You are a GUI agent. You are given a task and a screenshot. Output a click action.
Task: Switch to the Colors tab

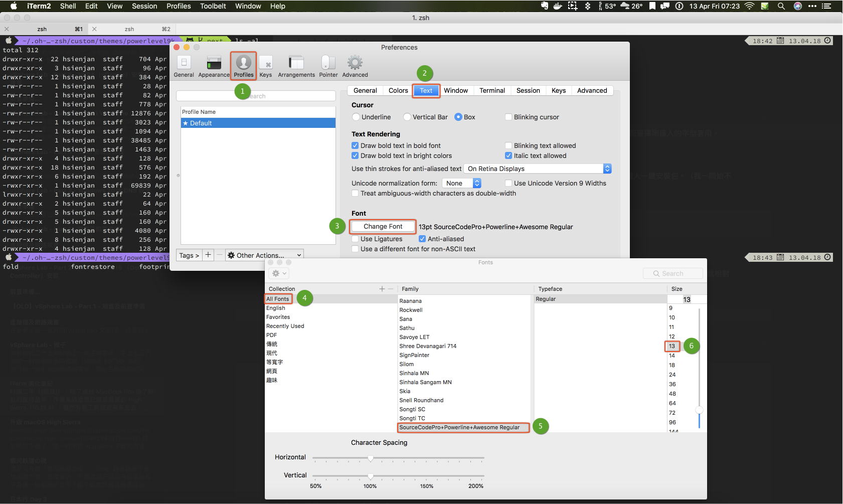click(x=398, y=90)
